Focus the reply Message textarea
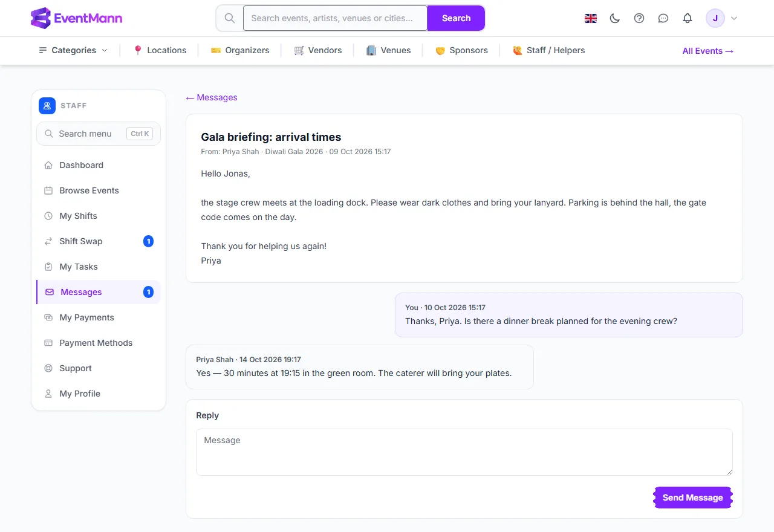Image resolution: width=774 pixels, height=532 pixels. [x=464, y=452]
